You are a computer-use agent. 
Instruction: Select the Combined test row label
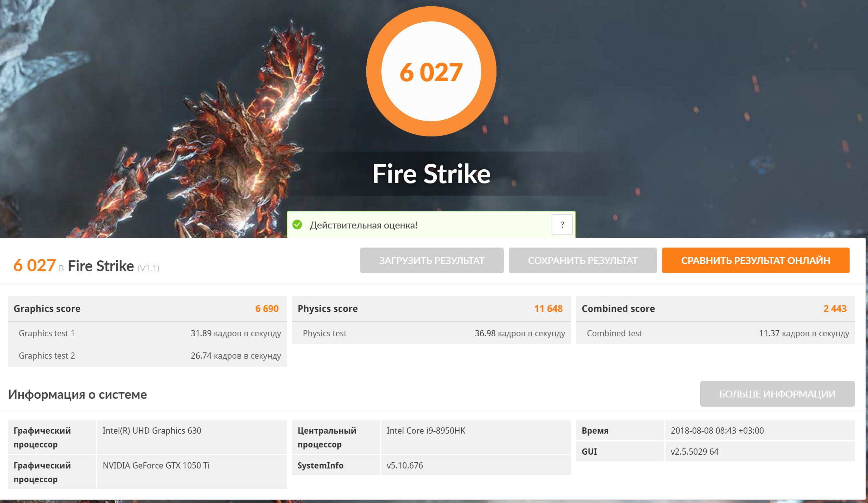coord(614,333)
